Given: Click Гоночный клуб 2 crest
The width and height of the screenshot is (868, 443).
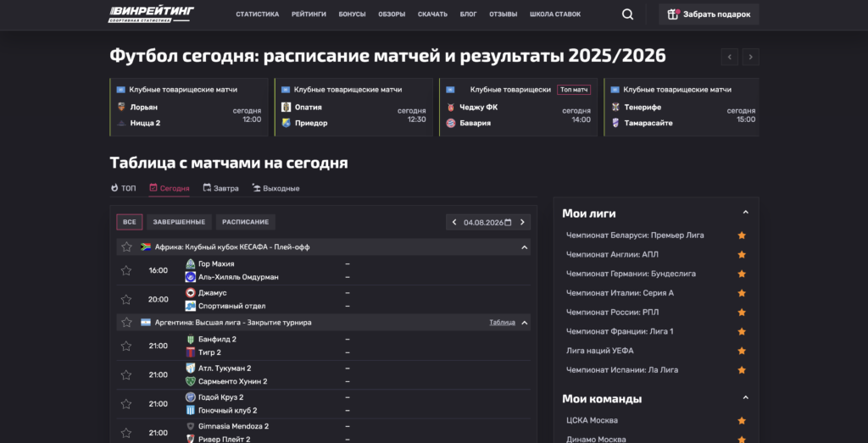Looking at the screenshot, I should (191, 410).
